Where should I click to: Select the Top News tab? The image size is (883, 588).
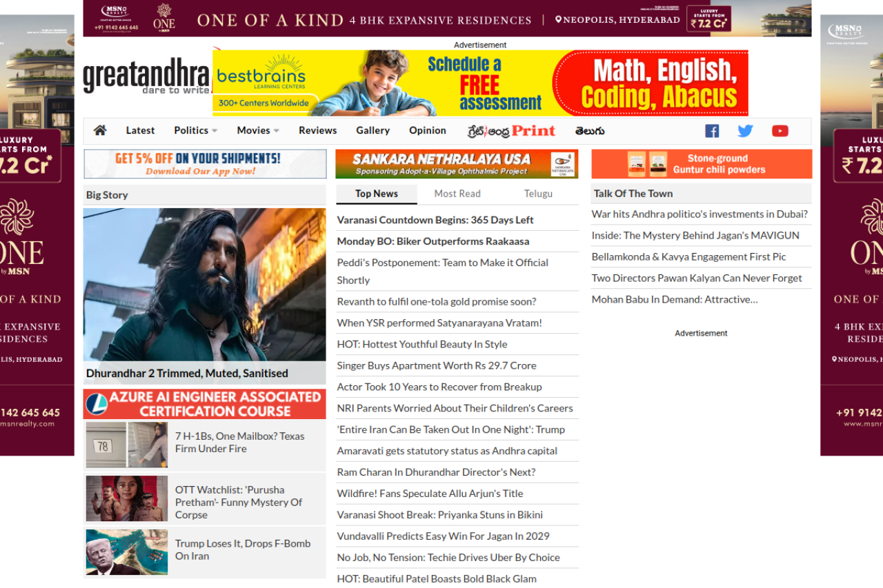pos(376,194)
